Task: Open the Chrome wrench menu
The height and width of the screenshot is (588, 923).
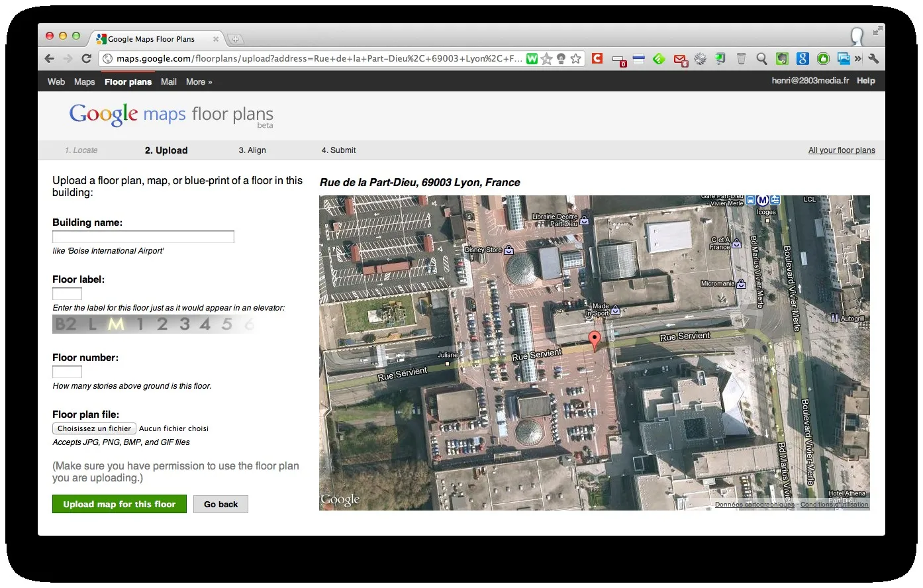Action: point(874,59)
